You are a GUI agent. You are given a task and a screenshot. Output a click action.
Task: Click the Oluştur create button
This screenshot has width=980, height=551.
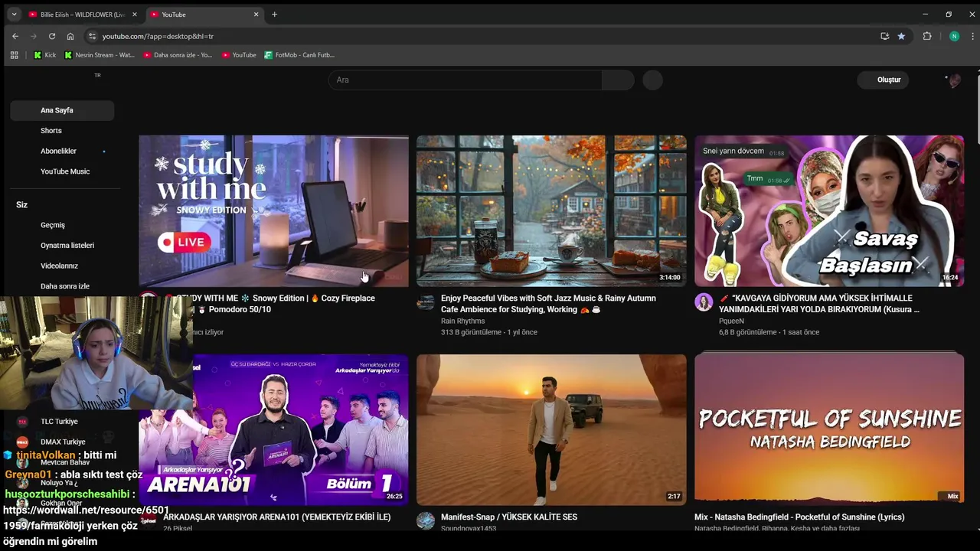[883, 80]
